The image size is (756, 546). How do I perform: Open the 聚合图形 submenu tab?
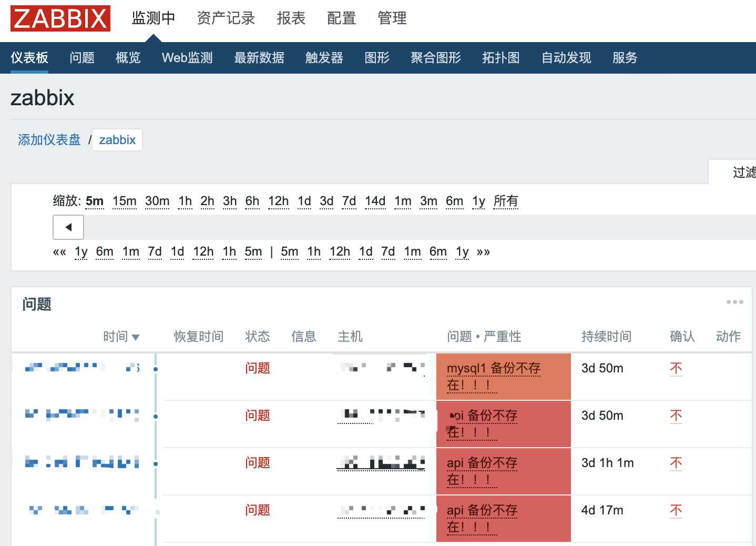[436, 57]
